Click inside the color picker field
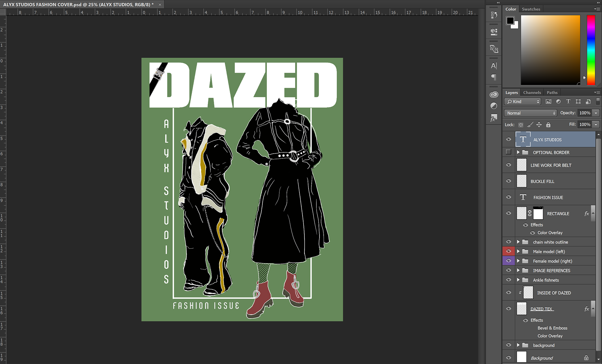This screenshot has height=364, width=602. [x=551, y=50]
